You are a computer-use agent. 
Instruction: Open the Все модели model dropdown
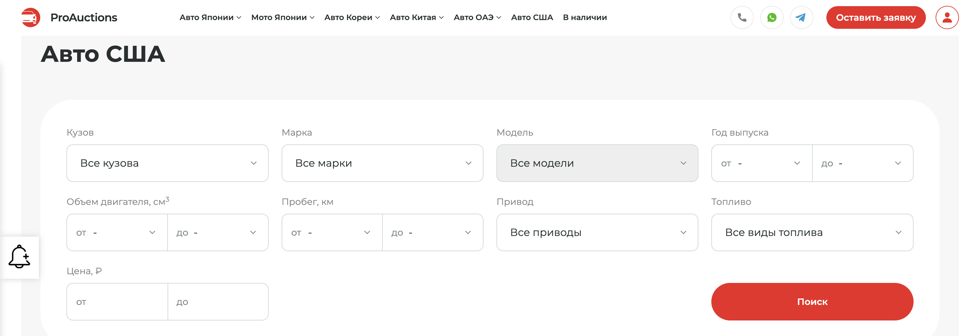[x=597, y=163]
